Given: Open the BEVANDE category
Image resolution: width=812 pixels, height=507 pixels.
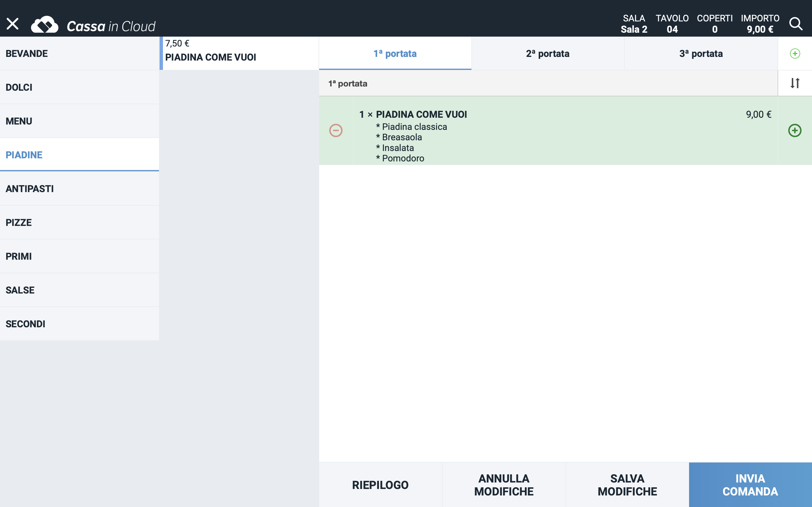Looking at the screenshot, I should [79, 53].
